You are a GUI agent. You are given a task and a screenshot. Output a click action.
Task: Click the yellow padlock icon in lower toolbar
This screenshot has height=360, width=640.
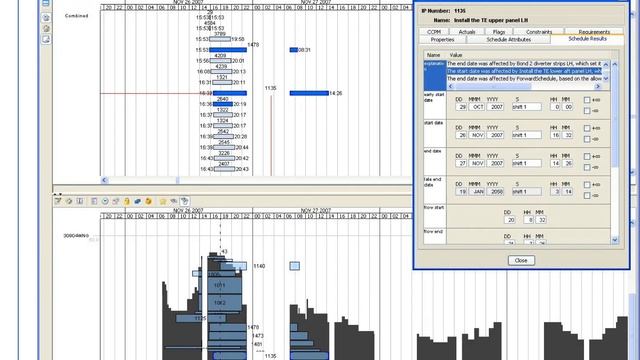pos(127,201)
